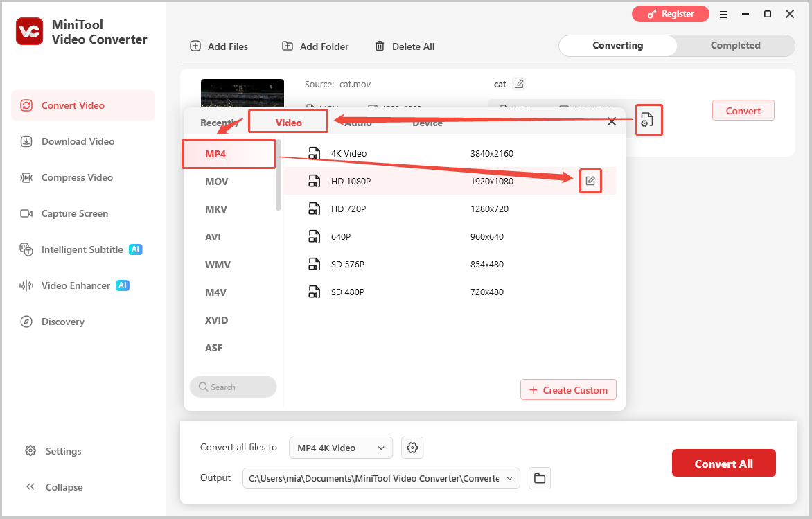Open the hamburger menu in the title bar
The width and height of the screenshot is (812, 519).
tap(723, 15)
